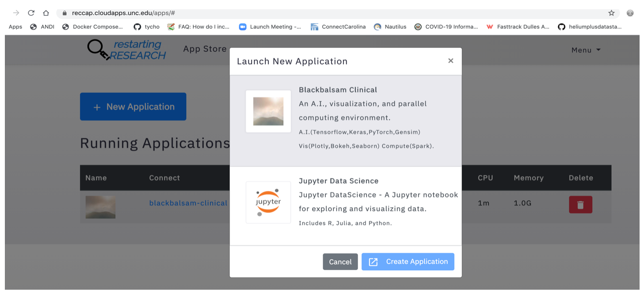Click the browser forward arrow
The height and width of the screenshot is (295, 644).
[16, 13]
